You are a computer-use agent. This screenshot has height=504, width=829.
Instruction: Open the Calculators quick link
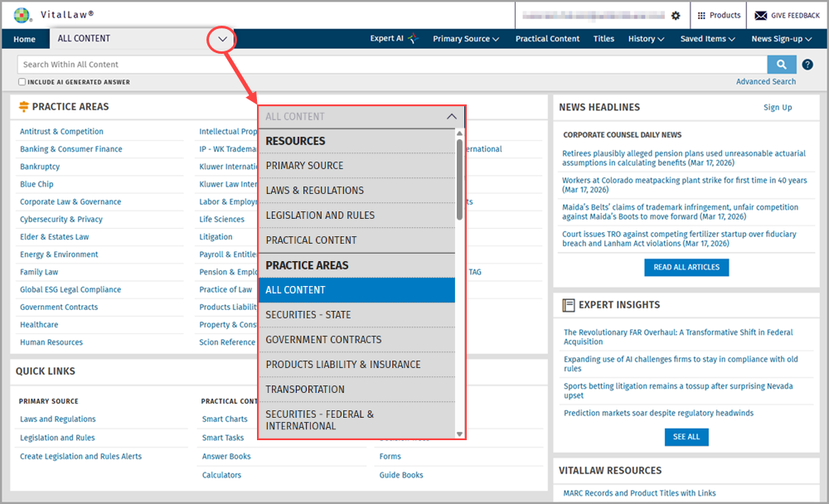[221, 475]
